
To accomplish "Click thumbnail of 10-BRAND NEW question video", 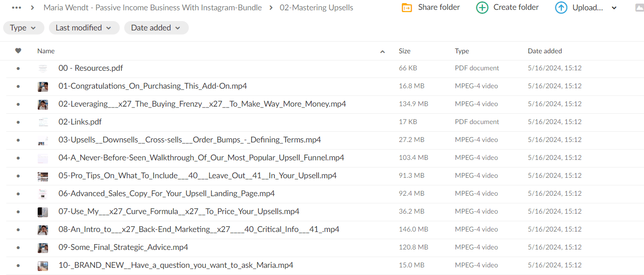I will (x=43, y=266).
